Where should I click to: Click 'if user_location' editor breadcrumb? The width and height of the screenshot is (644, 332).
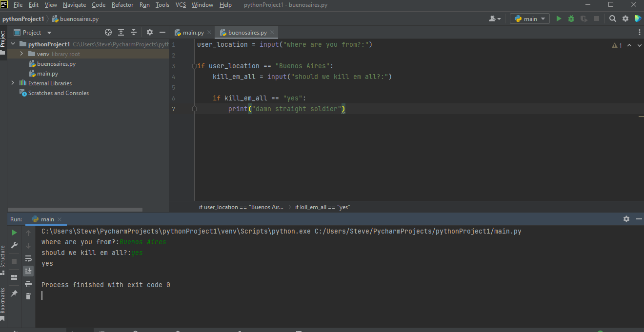241,207
